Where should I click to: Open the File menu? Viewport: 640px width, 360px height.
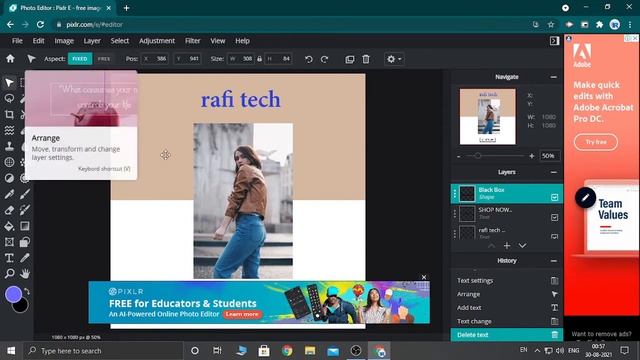coord(17,41)
